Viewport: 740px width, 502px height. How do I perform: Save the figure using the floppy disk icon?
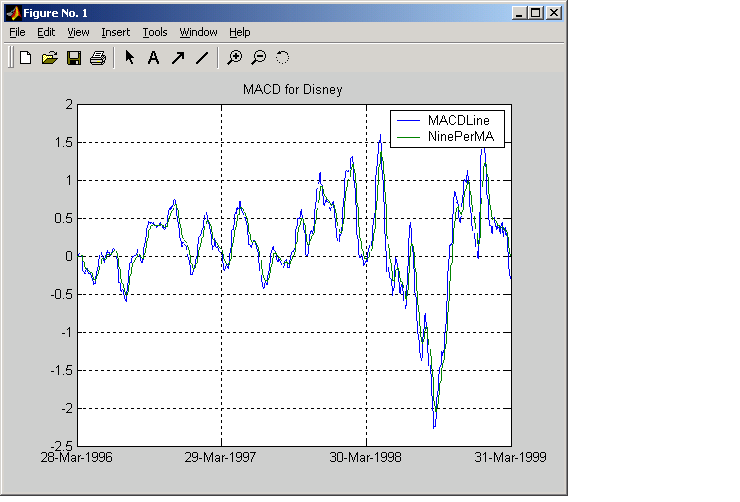pos(74,58)
